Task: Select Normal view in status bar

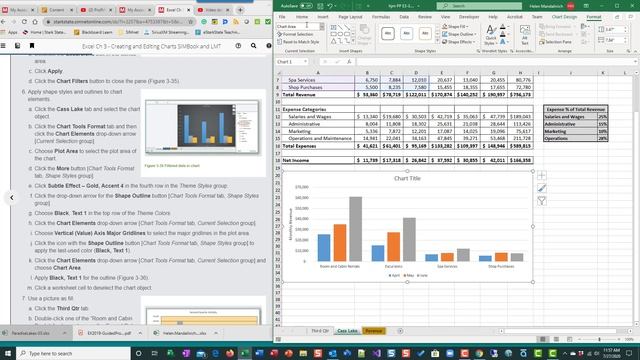Action: [x=542, y=339]
